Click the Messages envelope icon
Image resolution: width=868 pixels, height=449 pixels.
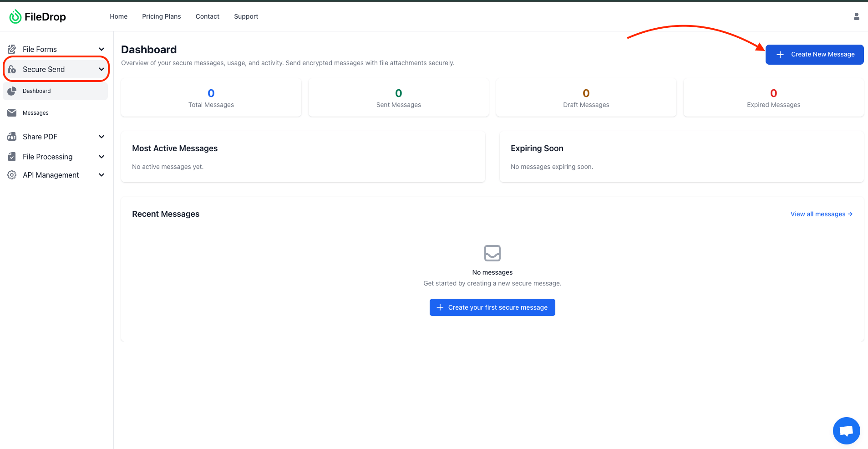(12, 113)
